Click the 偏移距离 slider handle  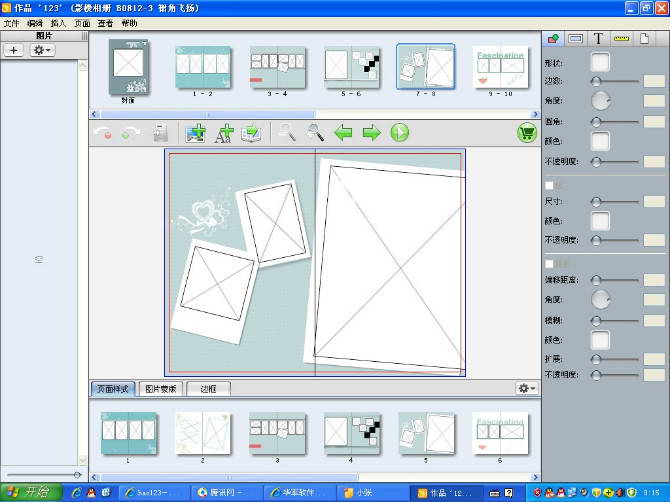point(596,280)
